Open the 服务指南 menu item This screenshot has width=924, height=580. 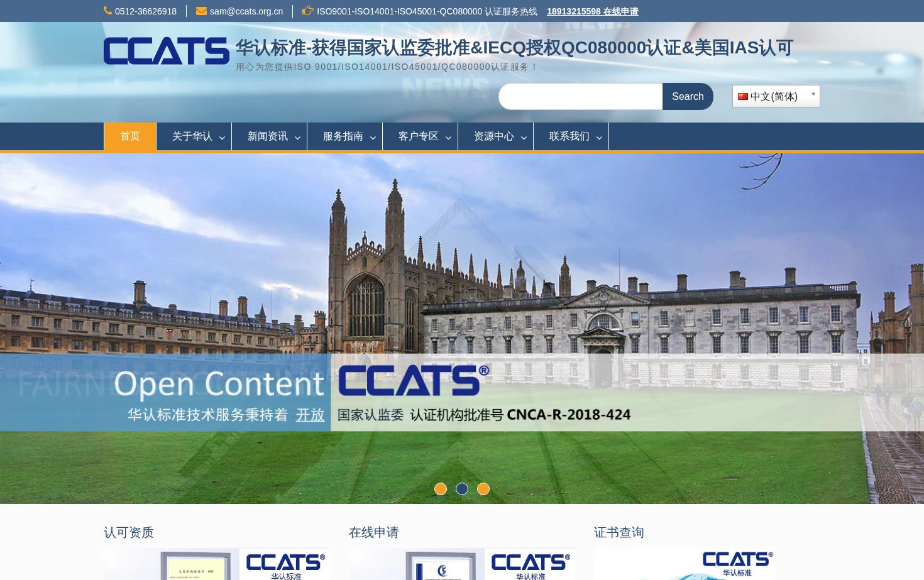pos(343,136)
